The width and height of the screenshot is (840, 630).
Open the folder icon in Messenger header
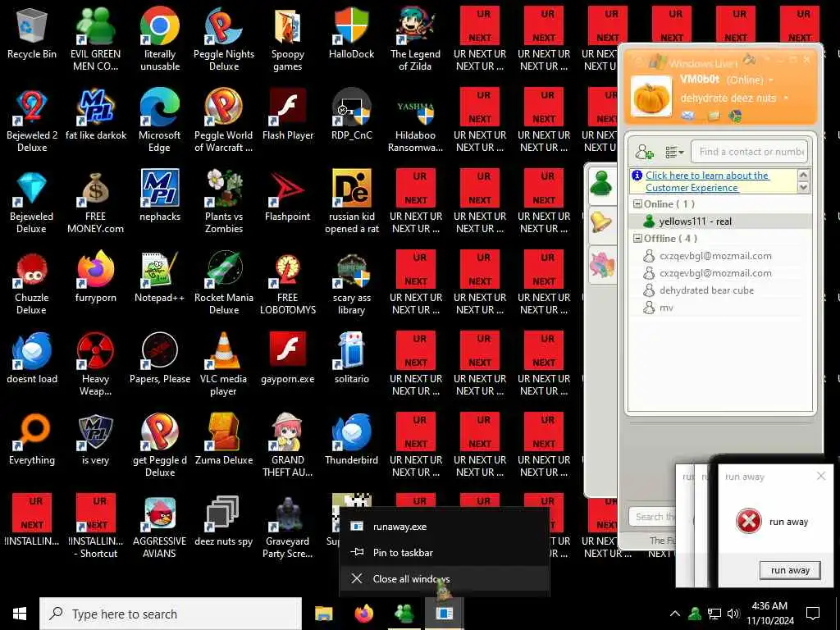point(713,116)
